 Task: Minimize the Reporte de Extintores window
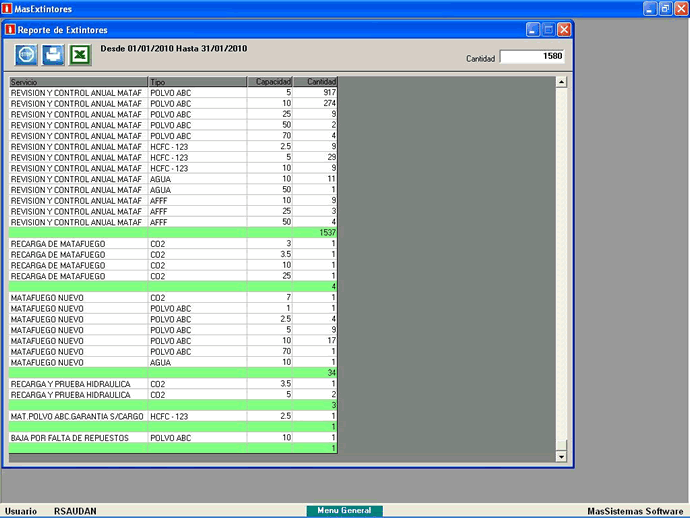[532, 30]
